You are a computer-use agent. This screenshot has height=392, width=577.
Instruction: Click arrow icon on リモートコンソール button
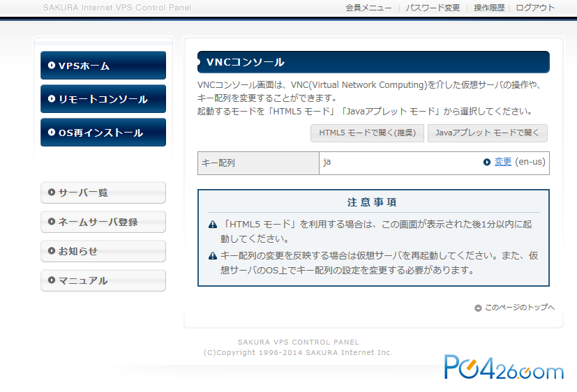point(52,98)
